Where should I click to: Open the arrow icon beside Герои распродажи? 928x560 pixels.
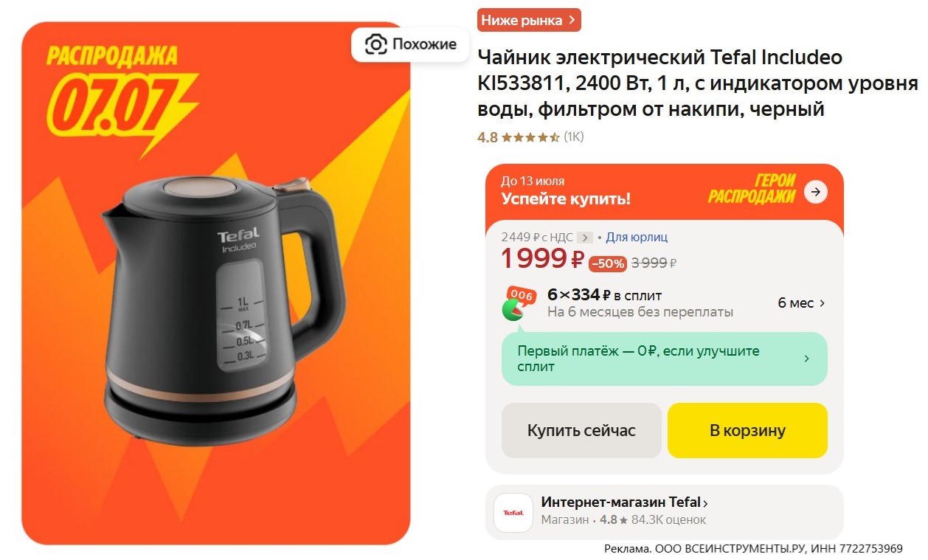(x=815, y=193)
